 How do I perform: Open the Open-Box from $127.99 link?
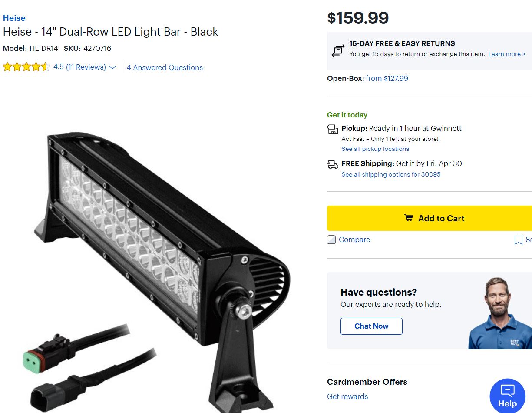387,79
